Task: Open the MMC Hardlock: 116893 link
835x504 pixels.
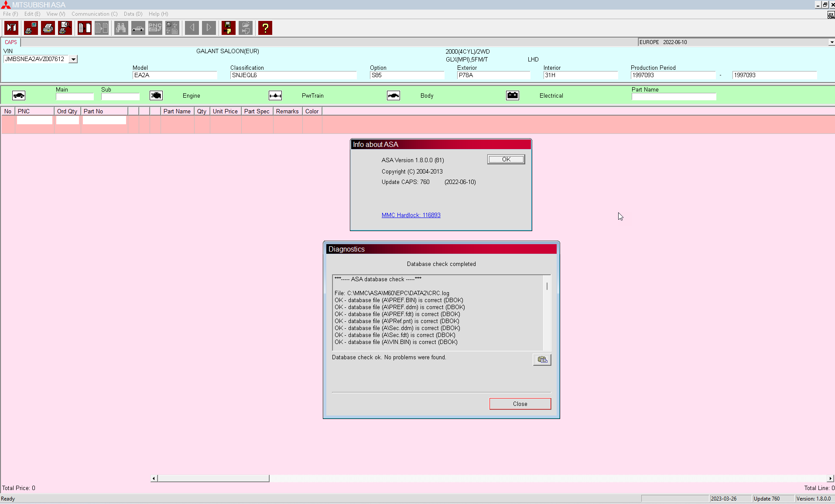Action: tap(411, 215)
